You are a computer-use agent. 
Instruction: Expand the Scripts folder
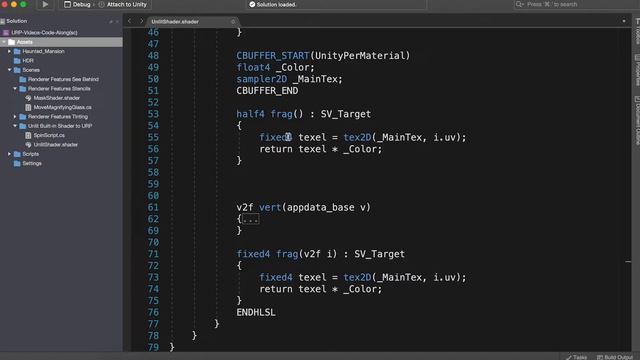[x=9, y=154]
